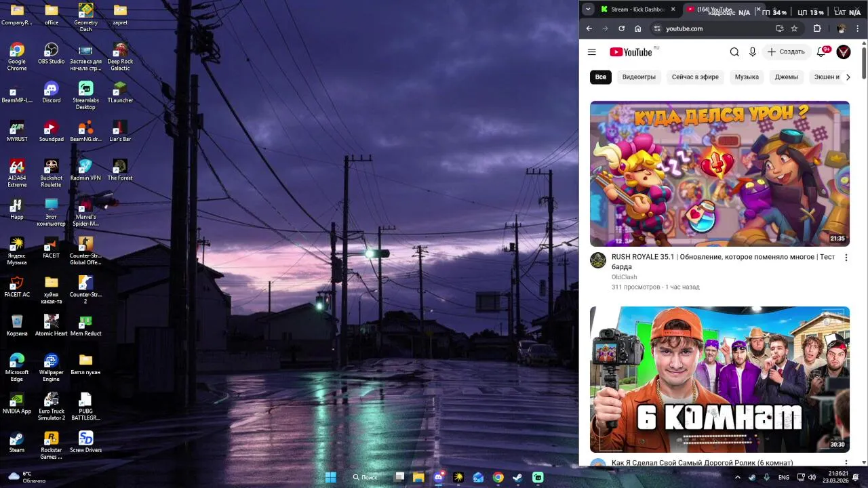The height and width of the screenshot is (488, 868).
Task: Go back in Chrome
Action: 589,28
